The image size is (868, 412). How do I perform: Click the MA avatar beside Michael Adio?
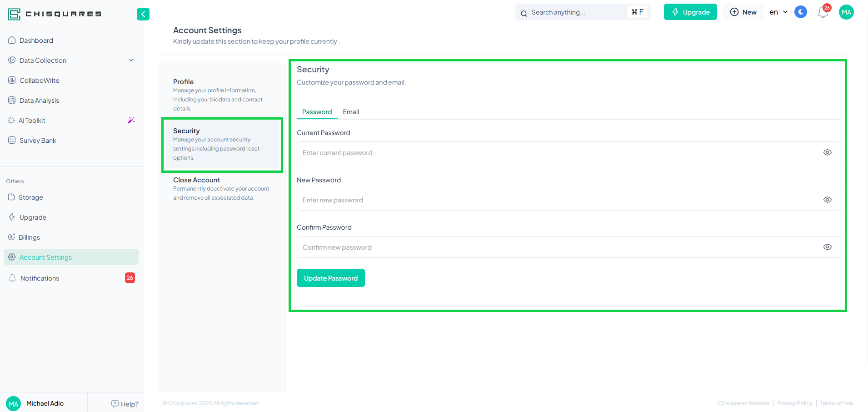click(14, 403)
